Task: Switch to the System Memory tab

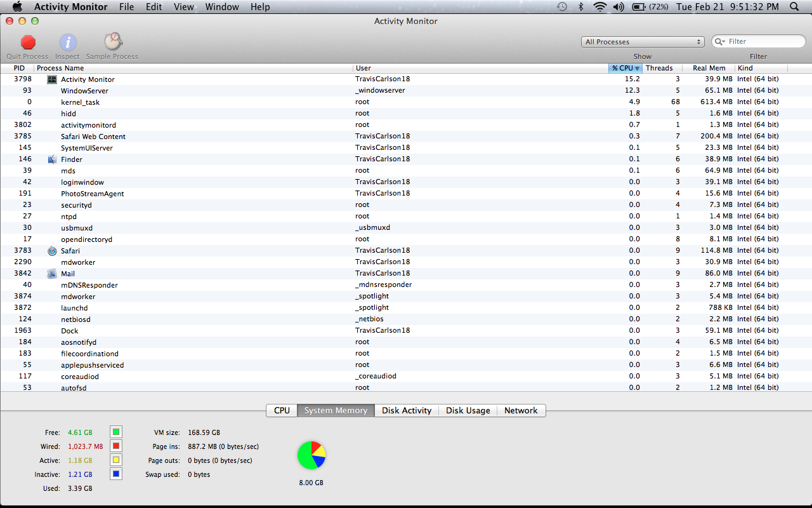Action: [x=336, y=411]
